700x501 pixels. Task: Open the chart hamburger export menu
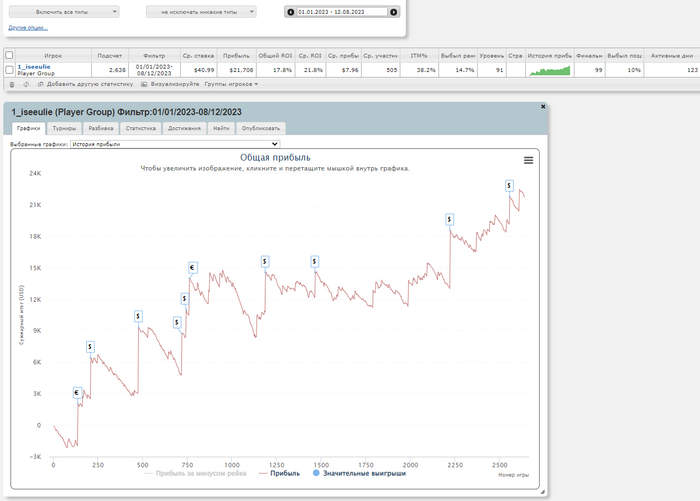[528, 160]
